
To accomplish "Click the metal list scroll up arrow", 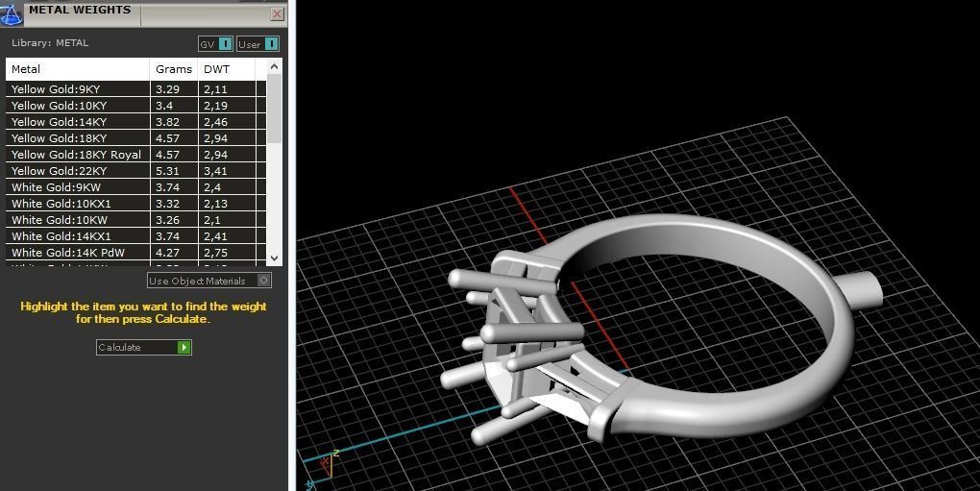I will click(x=275, y=65).
